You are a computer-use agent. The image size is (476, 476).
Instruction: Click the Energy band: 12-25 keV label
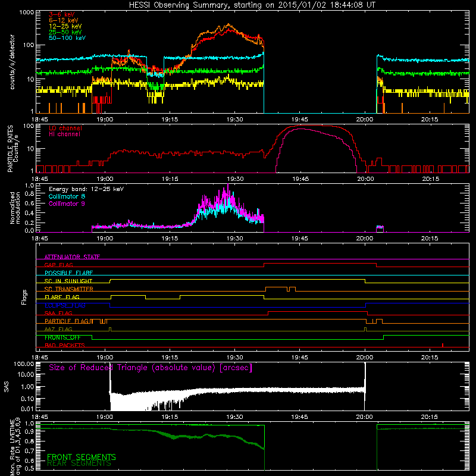pyautogui.click(x=86, y=189)
